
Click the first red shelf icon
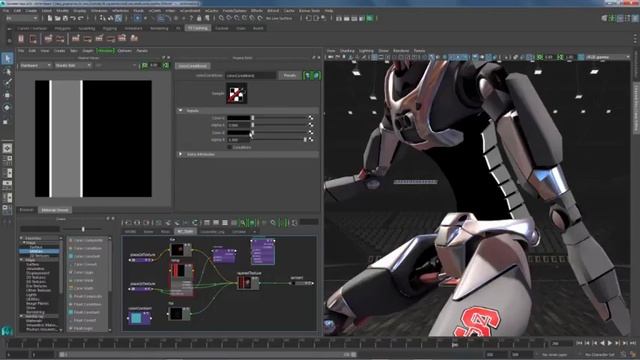pos(21,38)
